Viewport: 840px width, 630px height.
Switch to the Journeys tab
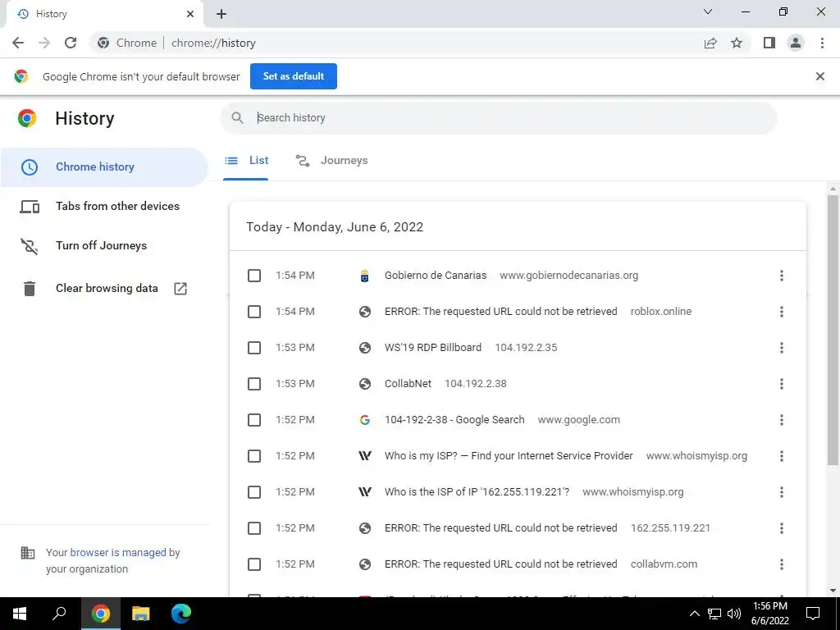(331, 160)
